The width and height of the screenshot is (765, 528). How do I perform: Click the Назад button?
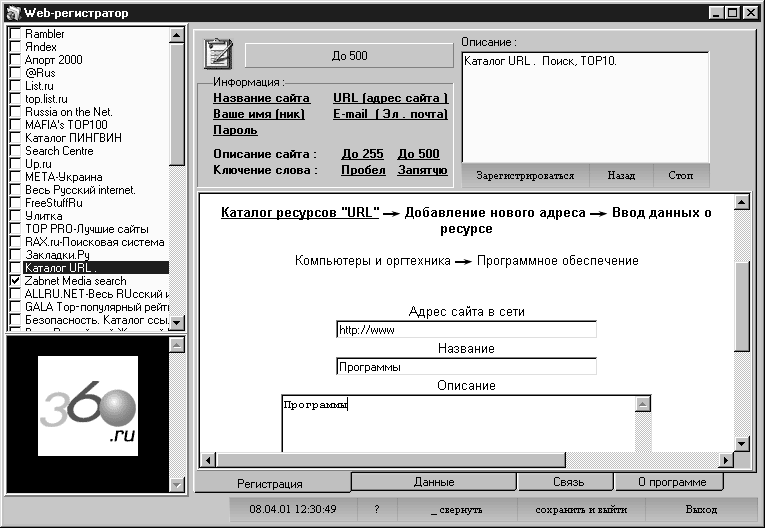(621, 176)
